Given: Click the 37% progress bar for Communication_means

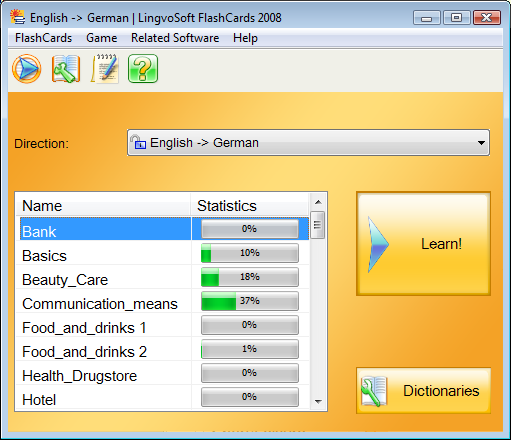Looking at the screenshot, I should (250, 301).
